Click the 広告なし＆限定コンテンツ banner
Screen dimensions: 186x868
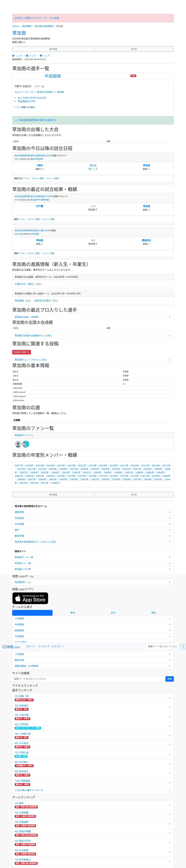(x=93, y=18)
